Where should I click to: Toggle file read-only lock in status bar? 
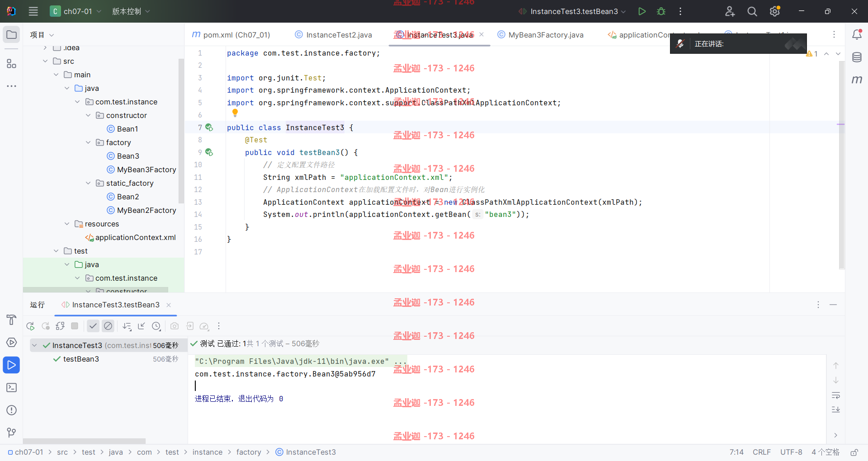pyautogui.click(x=854, y=452)
